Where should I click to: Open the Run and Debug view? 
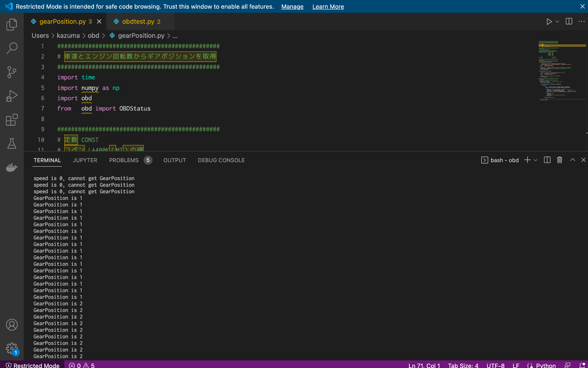12,96
